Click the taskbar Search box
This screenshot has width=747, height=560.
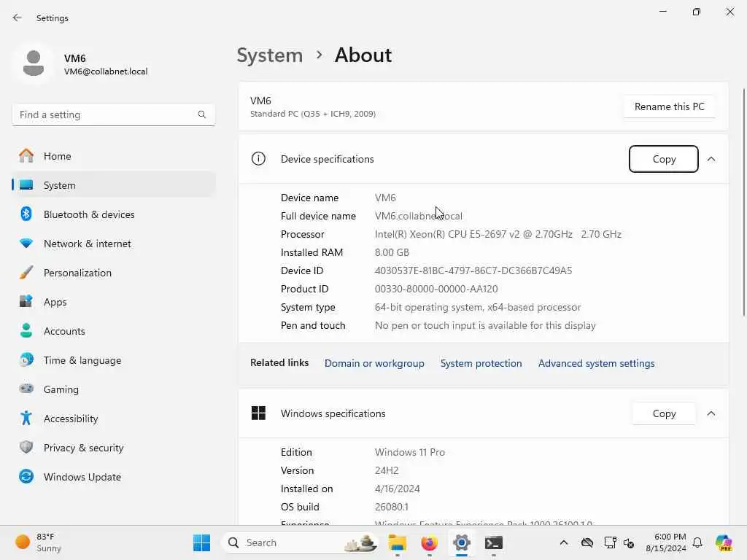(x=300, y=542)
